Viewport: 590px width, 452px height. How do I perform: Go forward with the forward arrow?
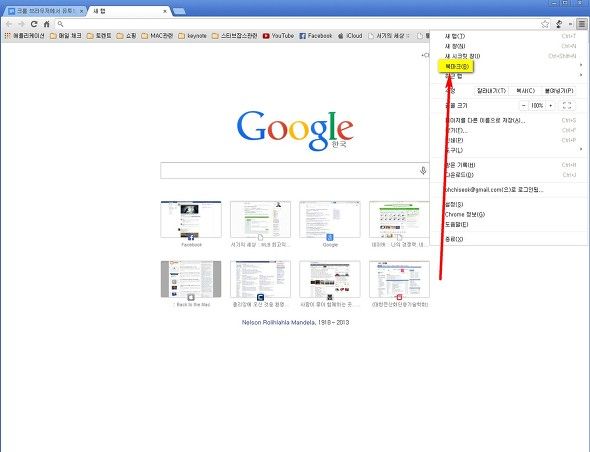click(x=21, y=24)
